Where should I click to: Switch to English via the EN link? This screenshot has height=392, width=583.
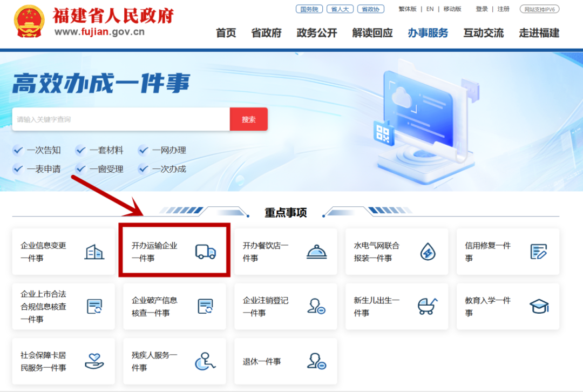tap(429, 9)
